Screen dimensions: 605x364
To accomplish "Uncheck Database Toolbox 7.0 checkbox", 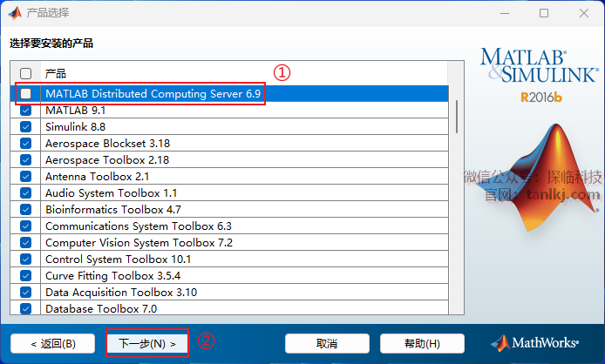I will tap(25, 309).
